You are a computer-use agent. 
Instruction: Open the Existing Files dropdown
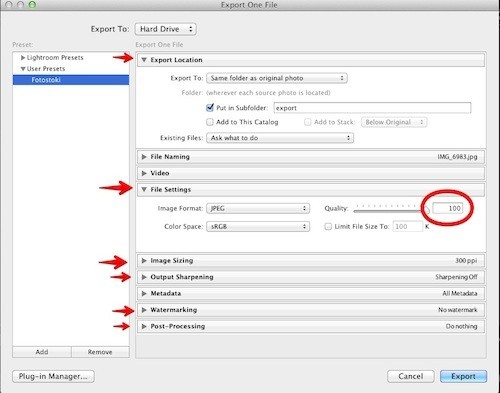[280, 138]
